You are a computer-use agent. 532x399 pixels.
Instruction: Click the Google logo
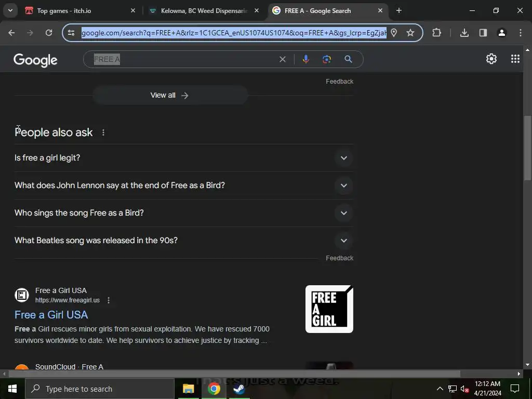pos(36,60)
